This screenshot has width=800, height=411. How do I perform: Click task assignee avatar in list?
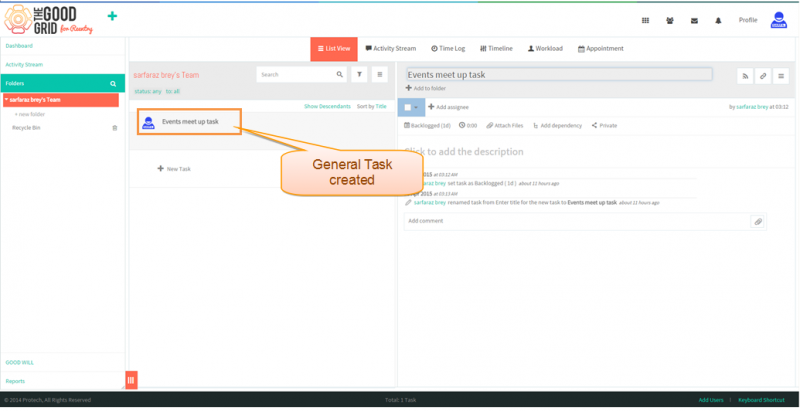pos(148,122)
